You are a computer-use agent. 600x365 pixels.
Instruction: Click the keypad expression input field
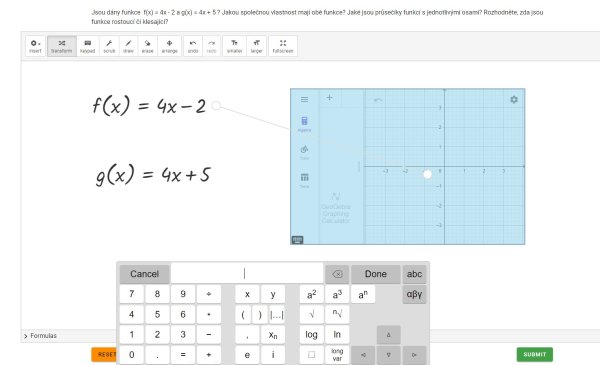pos(247,274)
